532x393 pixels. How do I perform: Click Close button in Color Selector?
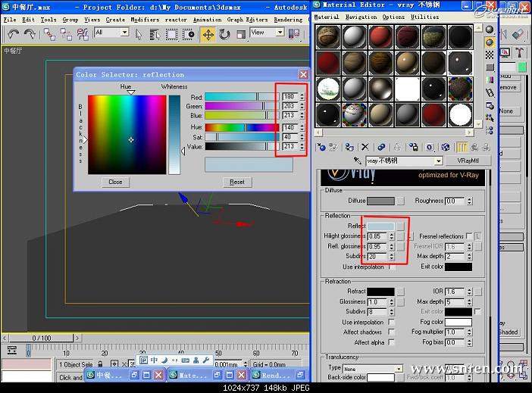pyautogui.click(x=115, y=182)
